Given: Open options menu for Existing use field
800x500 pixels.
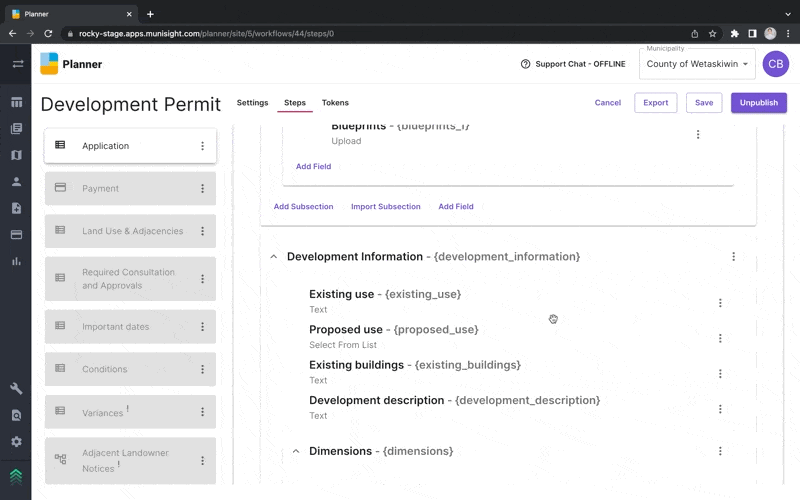Looking at the screenshot, I should [x=720, y=303].
